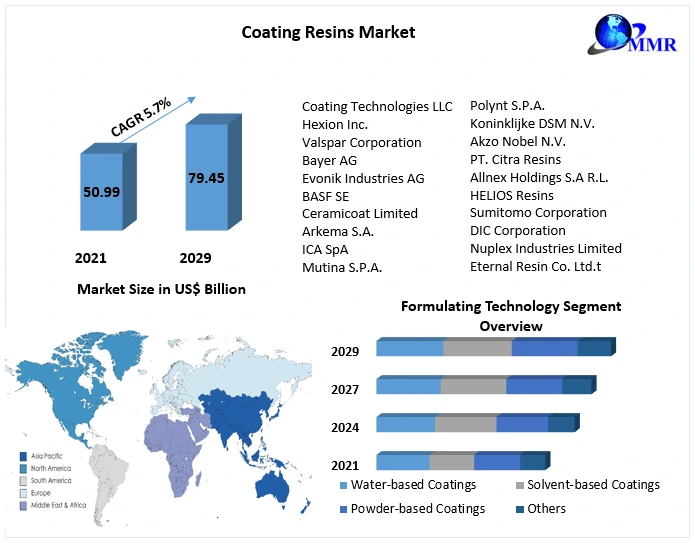Click the 2024 year label in segment chart

pyautogui.click(x=345, y=427)
